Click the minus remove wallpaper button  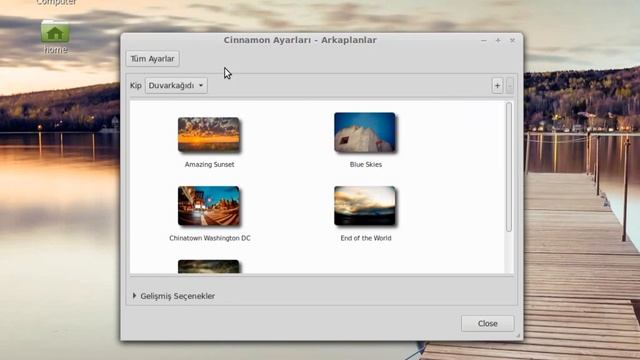[509, 86]
